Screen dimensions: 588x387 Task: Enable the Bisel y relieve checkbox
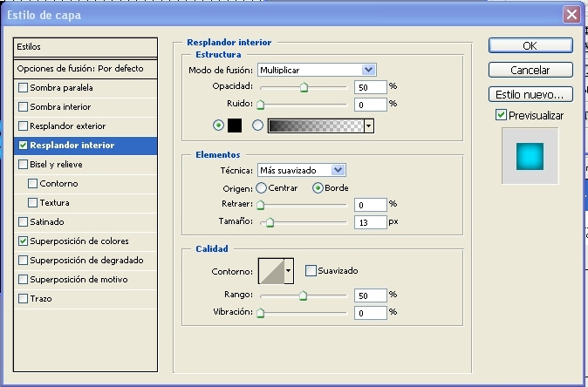(23, 165)
